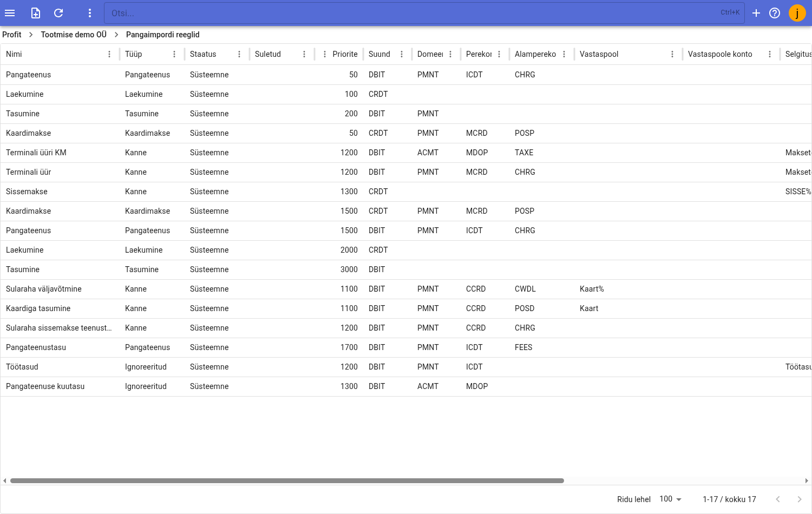Image resolution: width=812 pixels, height=514 pixels.
Task: Open Suletud column options menu
Action: click(x=304, y=54)
